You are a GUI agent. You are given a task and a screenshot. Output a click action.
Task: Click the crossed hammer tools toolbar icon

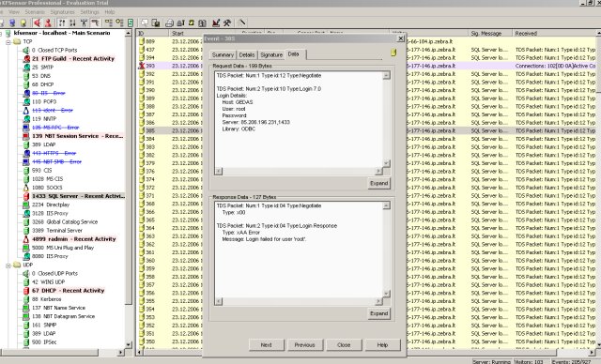click(x=227, y=23)
